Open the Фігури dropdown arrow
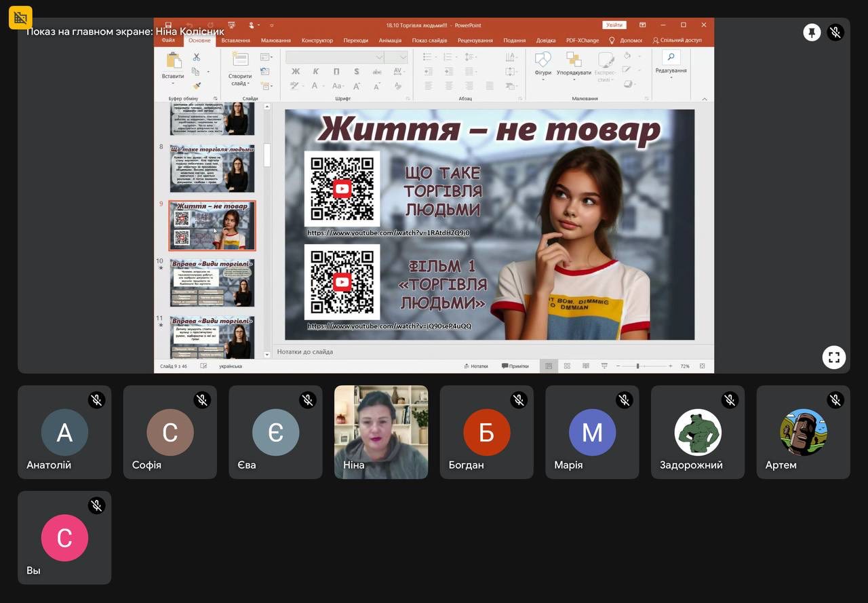This screenshot has width=868, height=603. [x=543, y=79]
